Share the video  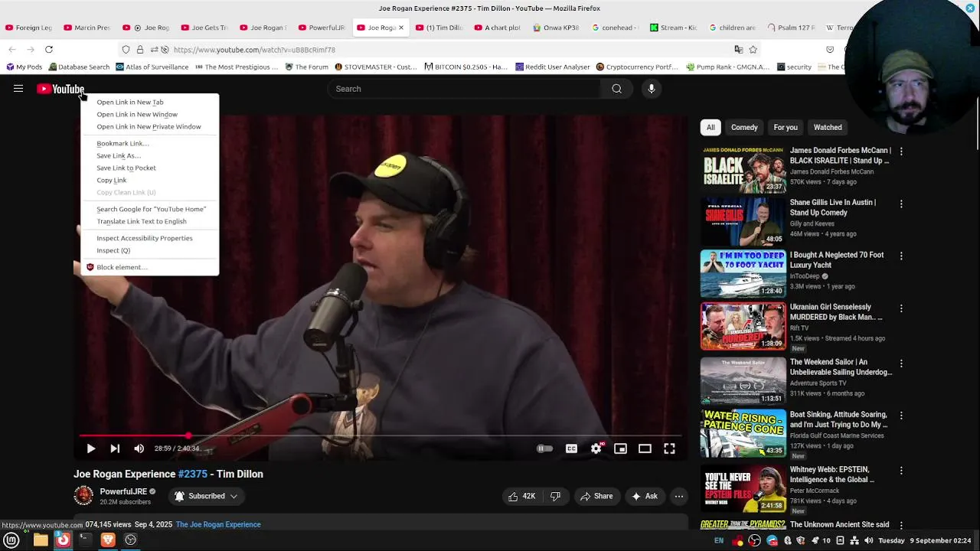point(596,496)
